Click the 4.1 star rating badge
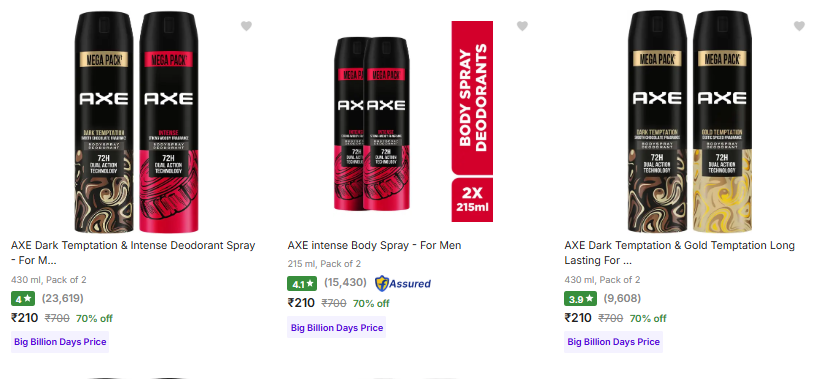 coord(302,284)
